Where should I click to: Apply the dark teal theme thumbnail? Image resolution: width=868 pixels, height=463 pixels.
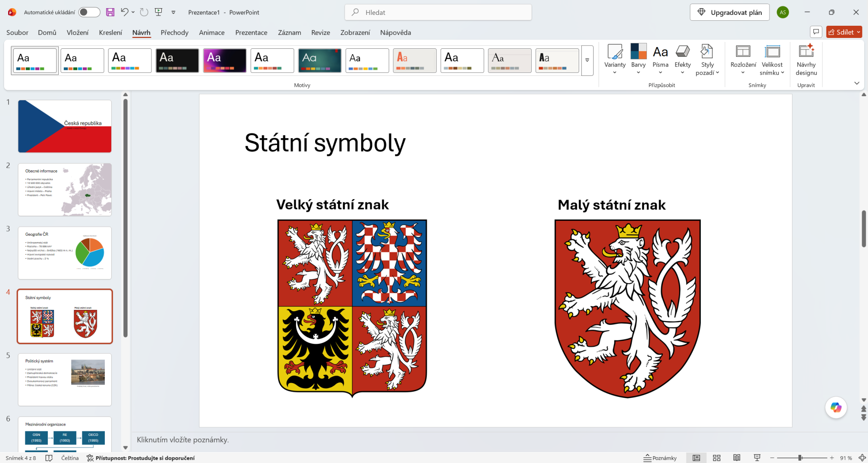click(320, 61)
